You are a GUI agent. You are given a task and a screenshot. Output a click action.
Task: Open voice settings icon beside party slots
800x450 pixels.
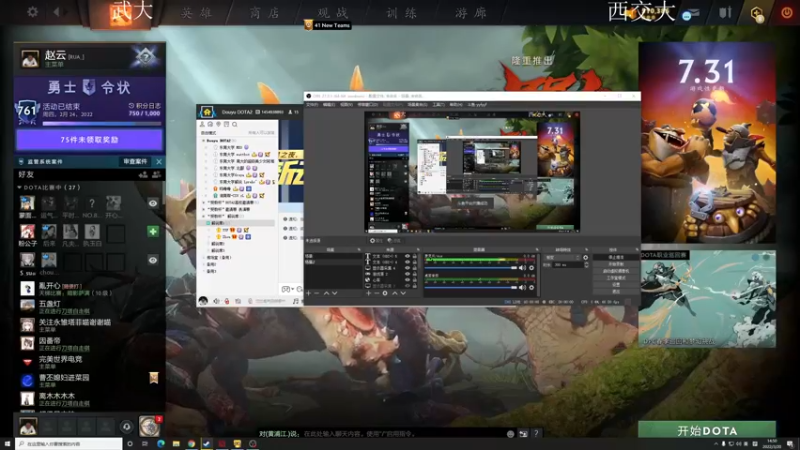127,426
